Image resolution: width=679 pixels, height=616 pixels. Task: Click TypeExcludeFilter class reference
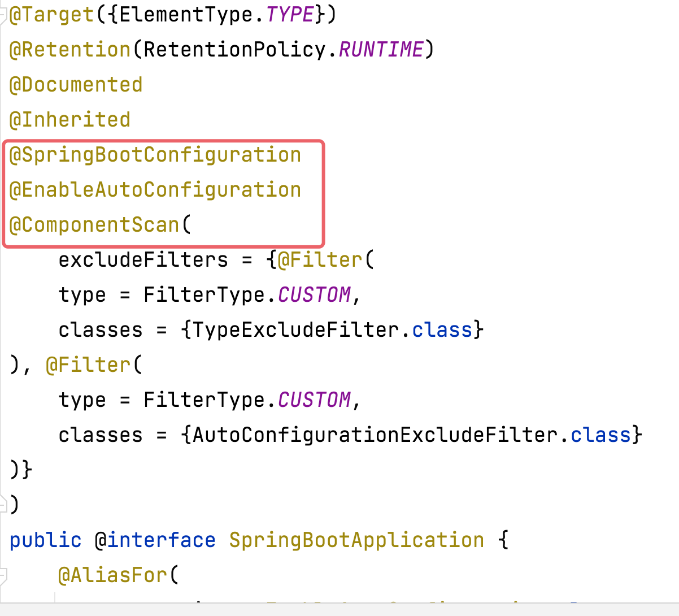tap(296, 330)
